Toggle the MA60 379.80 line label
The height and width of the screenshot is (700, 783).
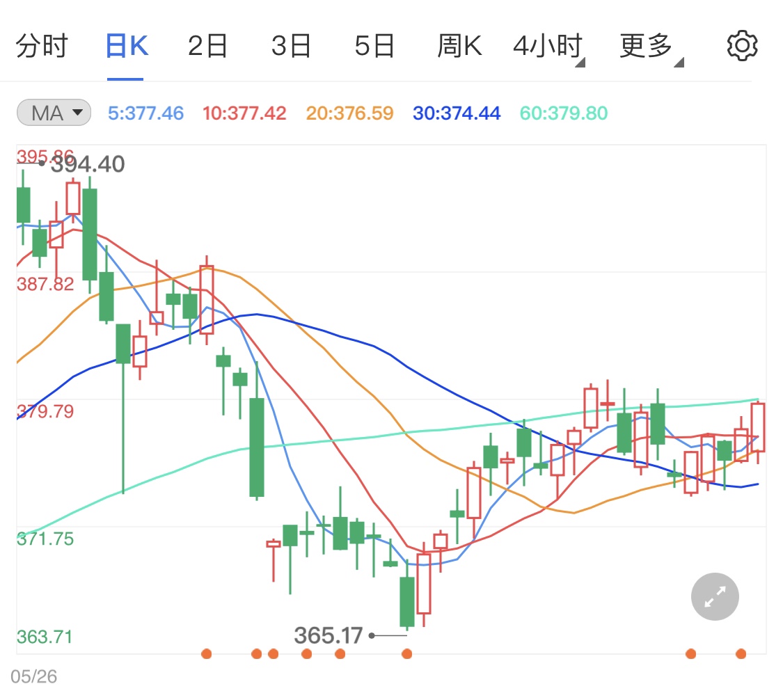click(562, 113)
